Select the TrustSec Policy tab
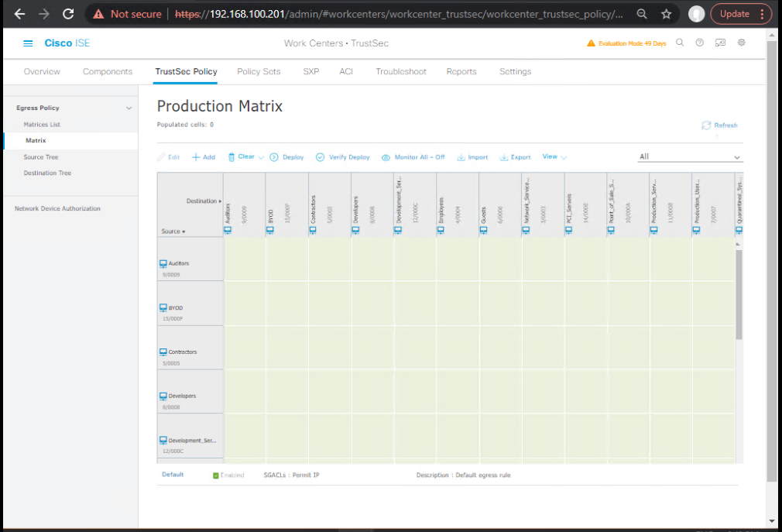The width and height of the screenshot is (782, 532). (x=186, y=71)
